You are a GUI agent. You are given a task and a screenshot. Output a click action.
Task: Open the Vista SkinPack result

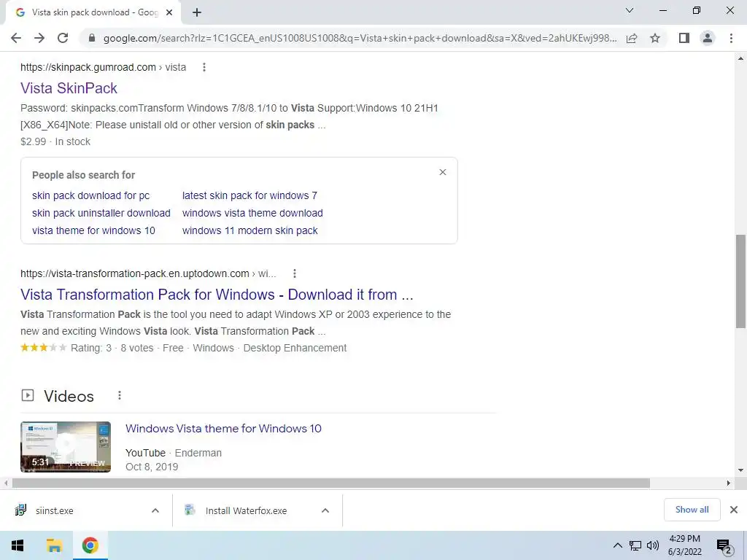tap(69, 88)
